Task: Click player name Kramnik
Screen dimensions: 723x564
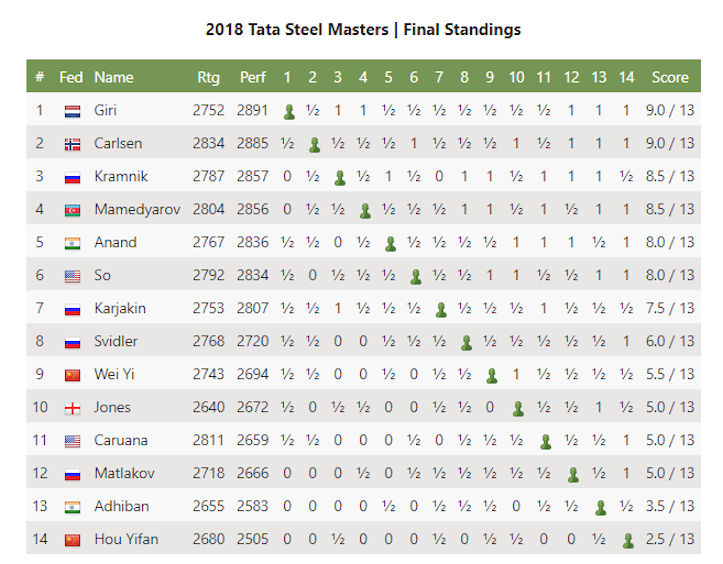Action: pos(121,176)
